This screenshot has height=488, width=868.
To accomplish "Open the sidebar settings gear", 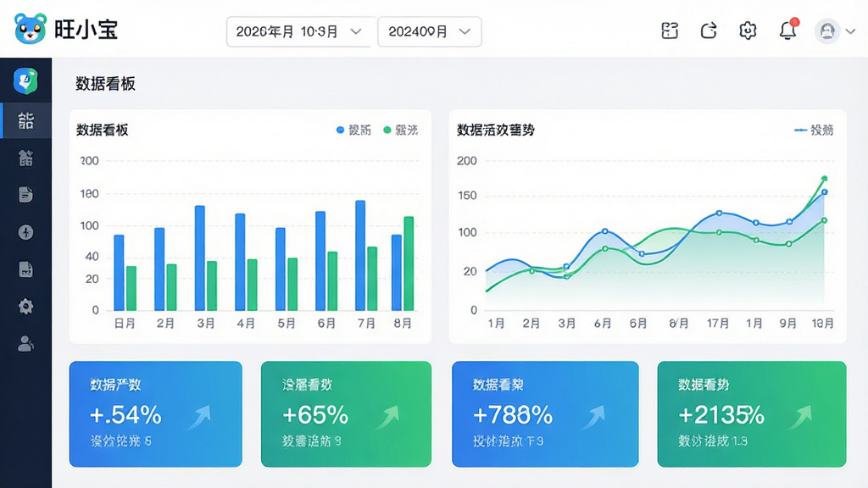I will coord(25,307).
